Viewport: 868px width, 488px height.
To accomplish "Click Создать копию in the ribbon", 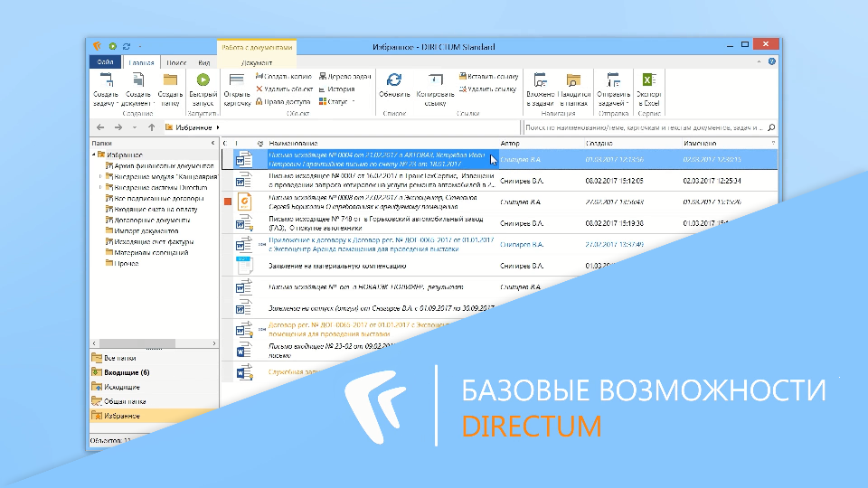I will point(284,76).
